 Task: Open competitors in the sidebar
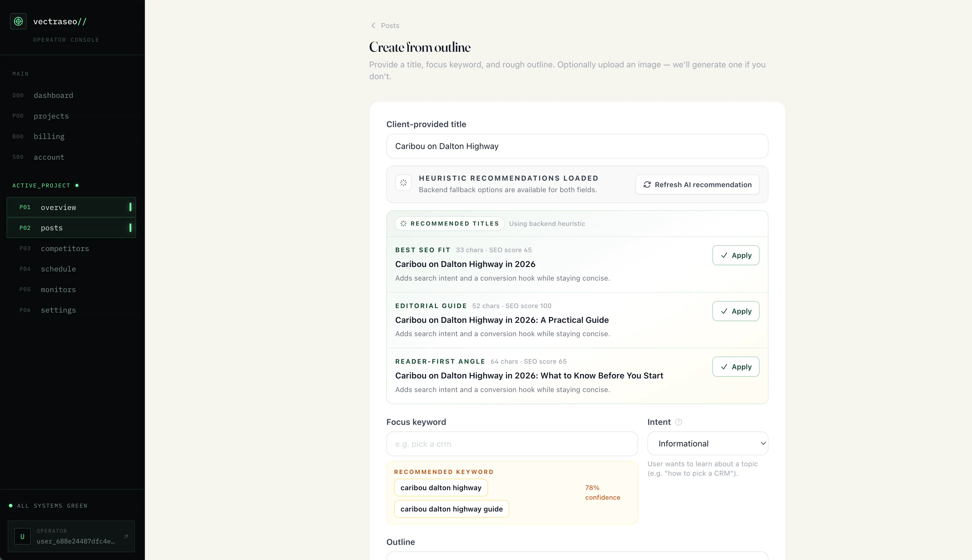coord(71,248)
